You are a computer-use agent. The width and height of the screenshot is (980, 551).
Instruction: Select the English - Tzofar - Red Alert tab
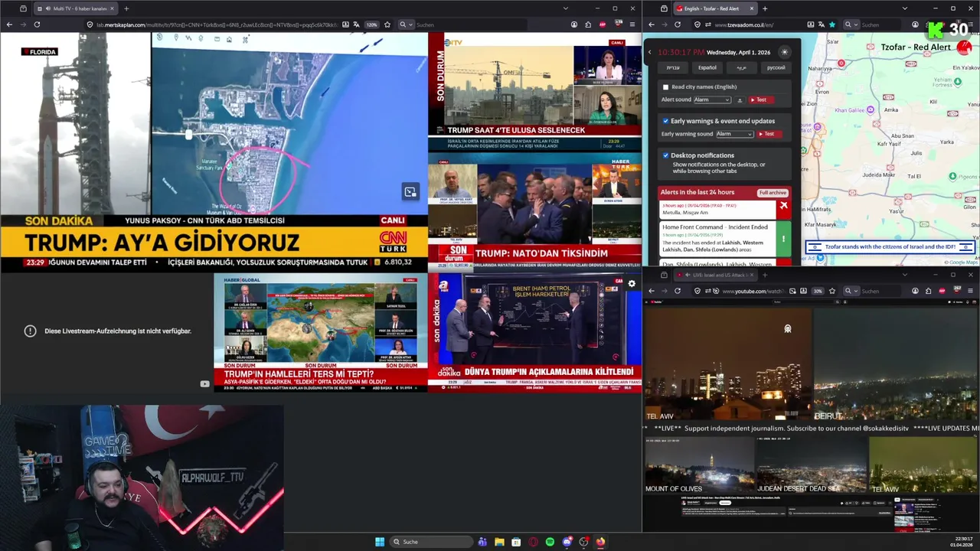714,8
